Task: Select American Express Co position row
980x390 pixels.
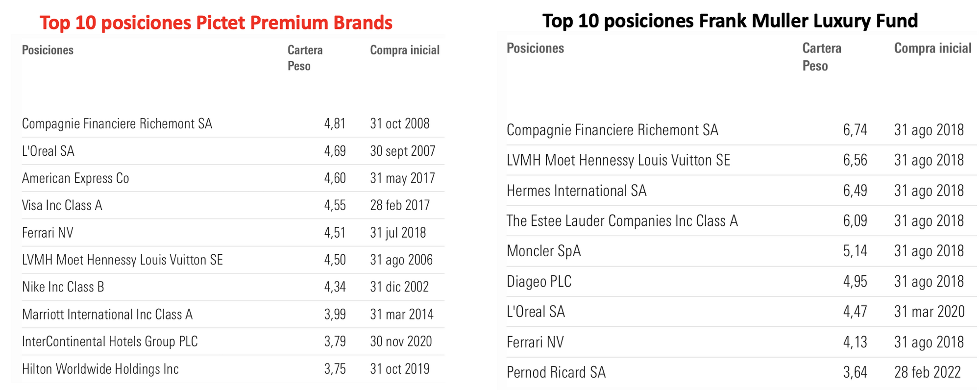Action: click(x=75, y=178)
